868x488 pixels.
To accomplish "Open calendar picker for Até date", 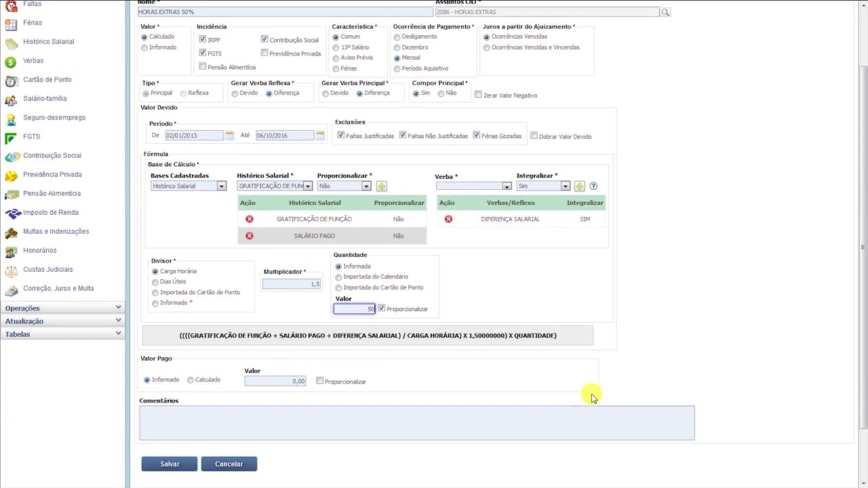I will click(x=320, y=136).
